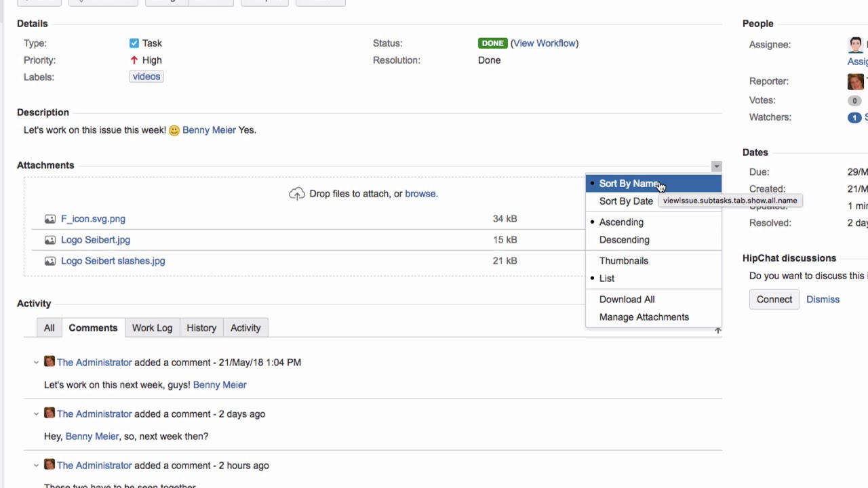Click the upload cloud icon in the drop zone
The image size is (868, 488).
(x=296, y=194)
